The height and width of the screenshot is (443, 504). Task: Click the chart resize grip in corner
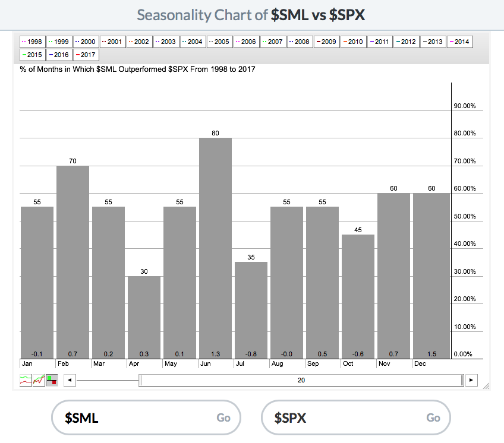coord(486,386)
